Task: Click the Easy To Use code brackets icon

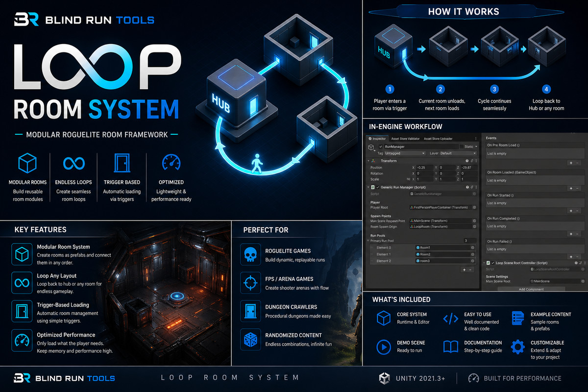Action: pos(450,318)
